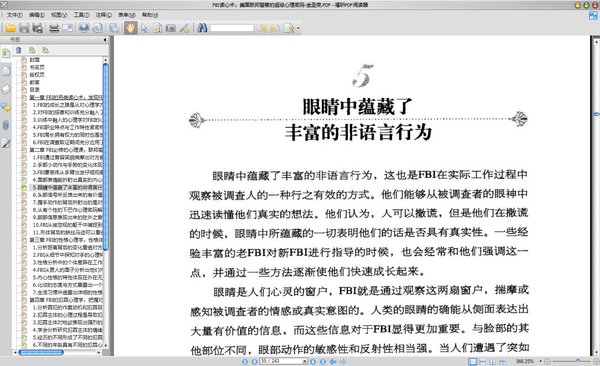
Task: Open the 编辑 menu
Action: tap(37, 15)
